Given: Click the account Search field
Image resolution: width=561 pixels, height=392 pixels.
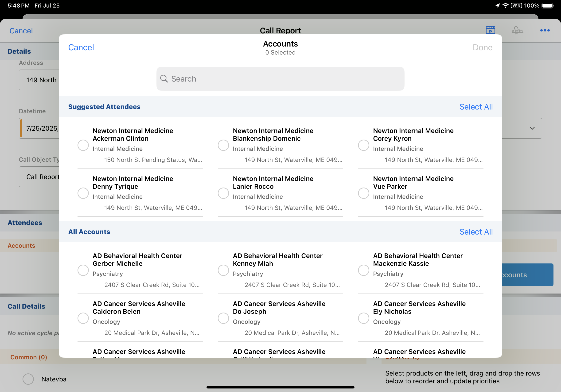Looking at the screenshot, I should (280, 79).
